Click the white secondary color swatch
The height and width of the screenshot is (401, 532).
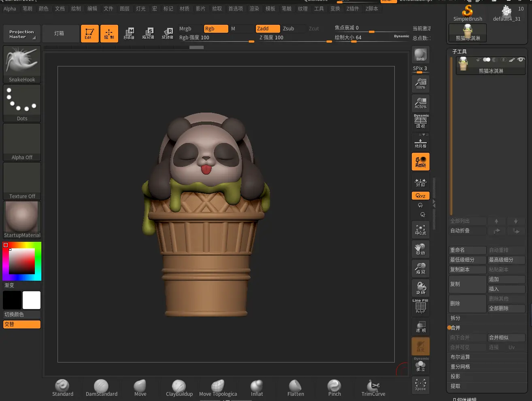(32, 300)
